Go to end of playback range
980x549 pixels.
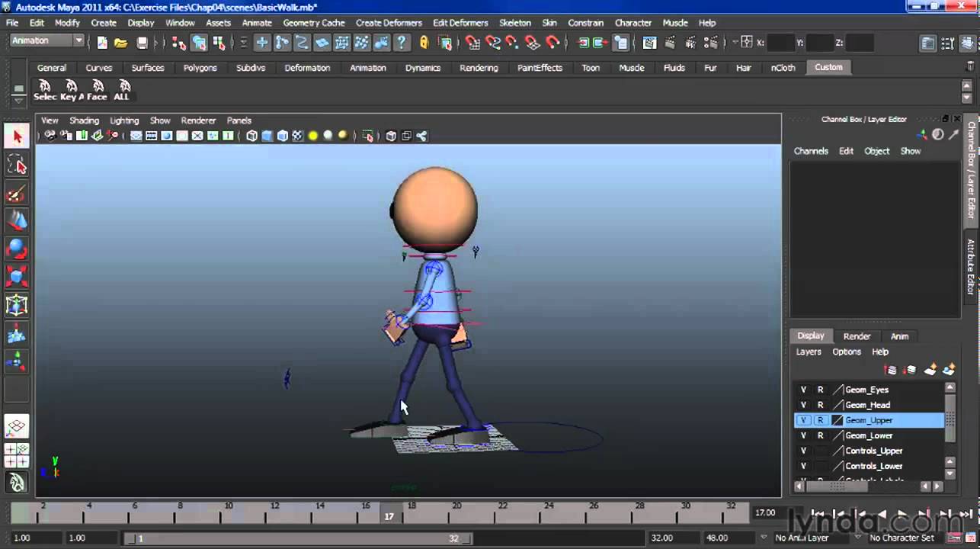click(x=966, y=515)
